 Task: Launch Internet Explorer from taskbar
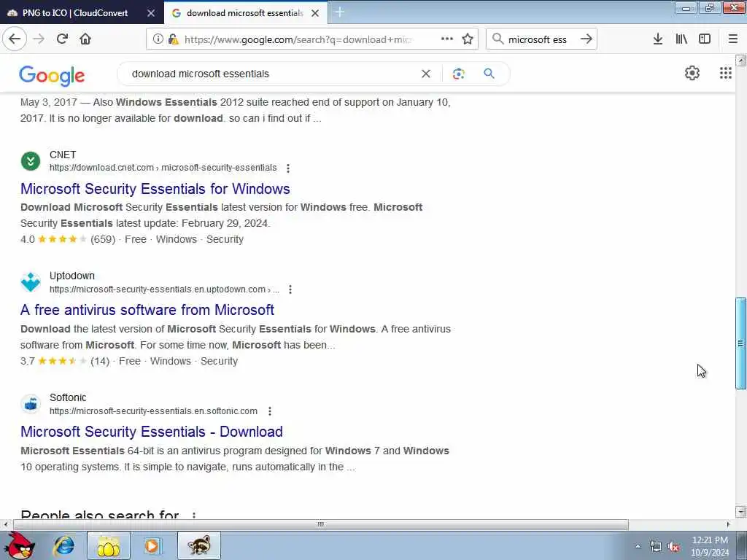coord(63,545)
